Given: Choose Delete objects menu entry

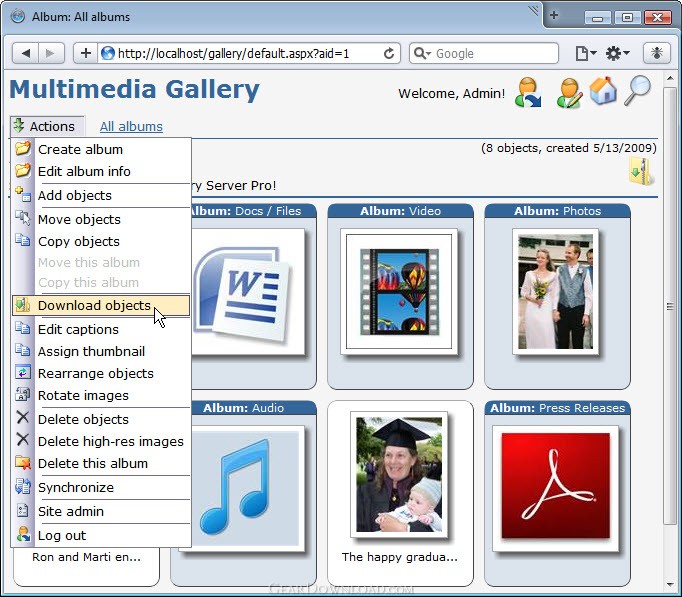Looking at the screenshot, I should 101,420.
